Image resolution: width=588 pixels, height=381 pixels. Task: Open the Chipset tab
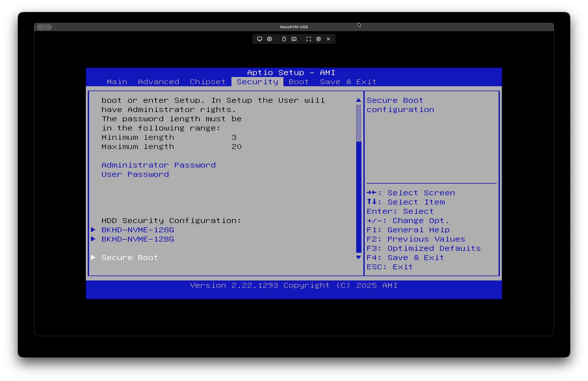click(208, 82)
